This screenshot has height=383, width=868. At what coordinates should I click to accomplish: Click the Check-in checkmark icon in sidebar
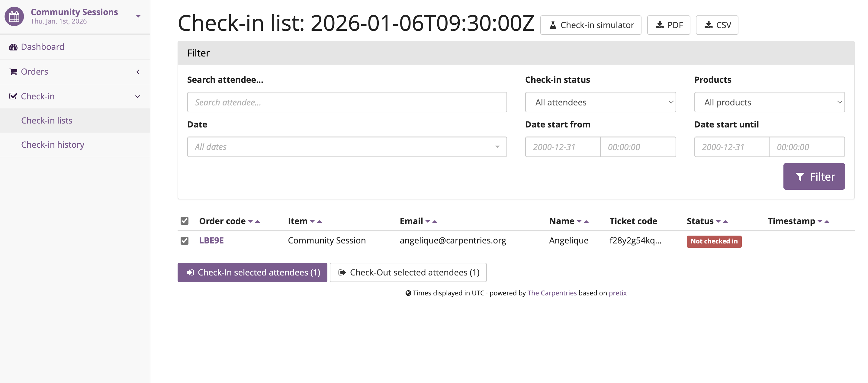coord(13,96)
